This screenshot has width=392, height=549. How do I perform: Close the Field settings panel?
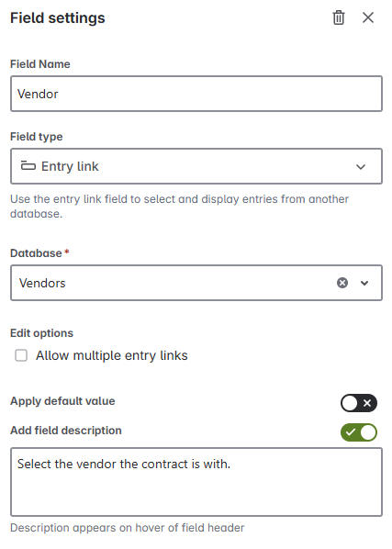pyautogui.click(x=368, y=17)
